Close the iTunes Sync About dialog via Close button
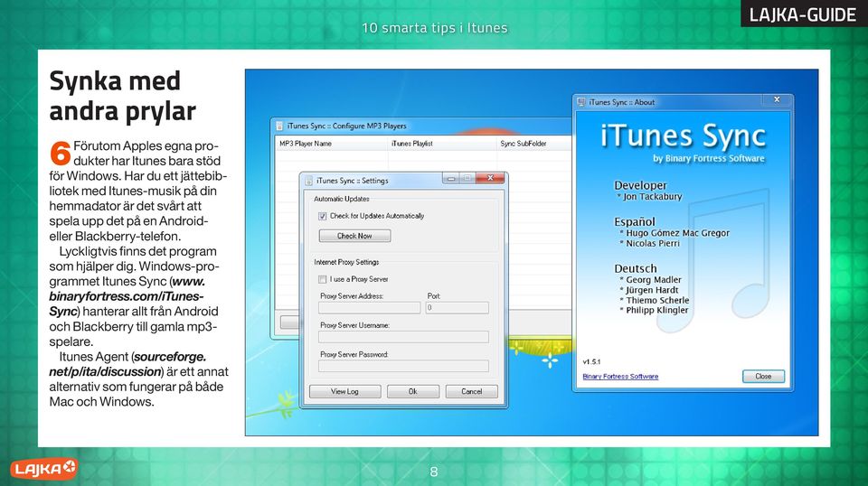Image resolution: width=868 pixels, height=486 pixels. (x=763, y=377)
